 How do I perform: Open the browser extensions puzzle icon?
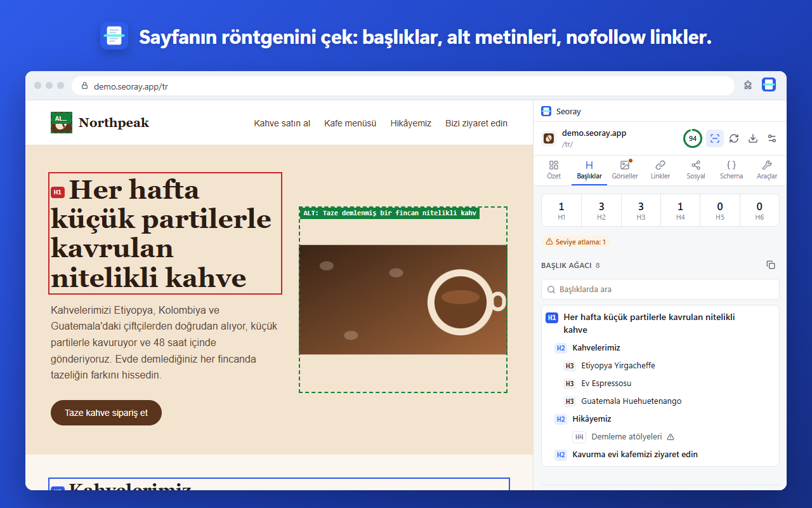point(748,85)
